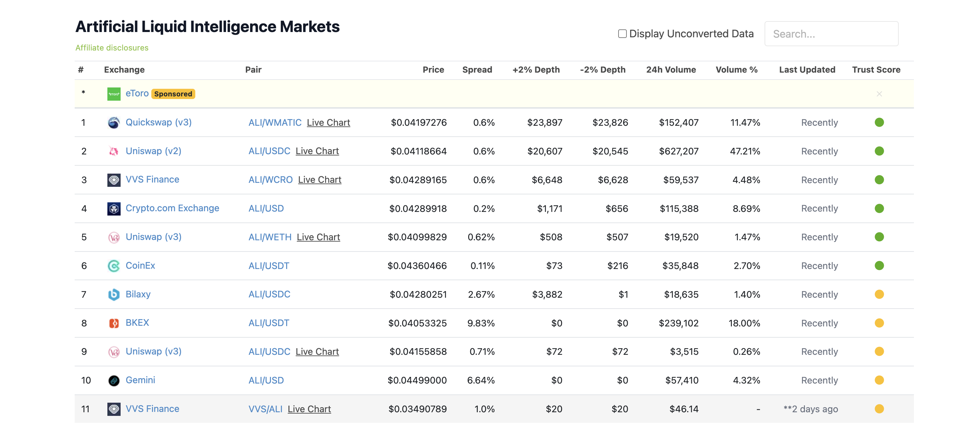Click the Bilaxy logo icon
The image size is (980, 437).
(114, 294)
